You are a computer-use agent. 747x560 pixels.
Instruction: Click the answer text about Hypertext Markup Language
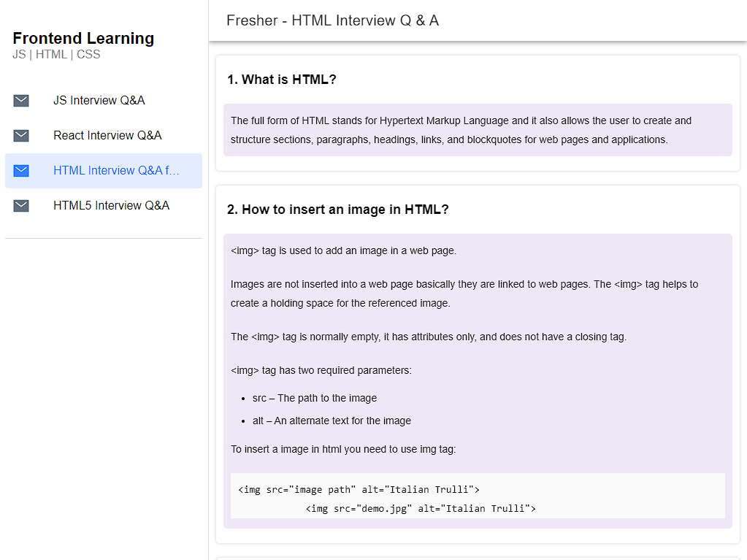461,130
